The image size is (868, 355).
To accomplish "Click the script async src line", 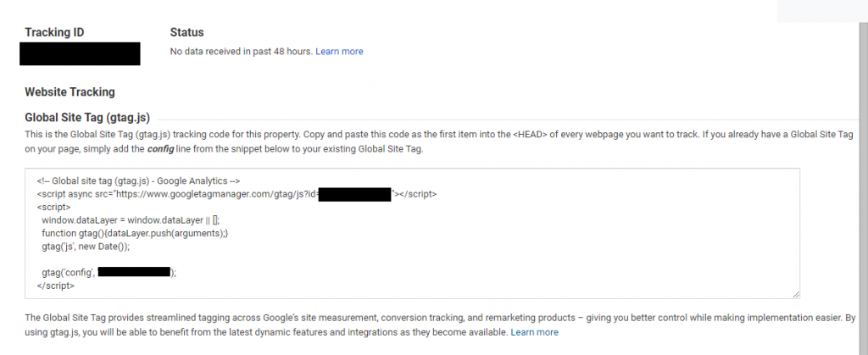I will pyautogui.click(x=237, y=194).
